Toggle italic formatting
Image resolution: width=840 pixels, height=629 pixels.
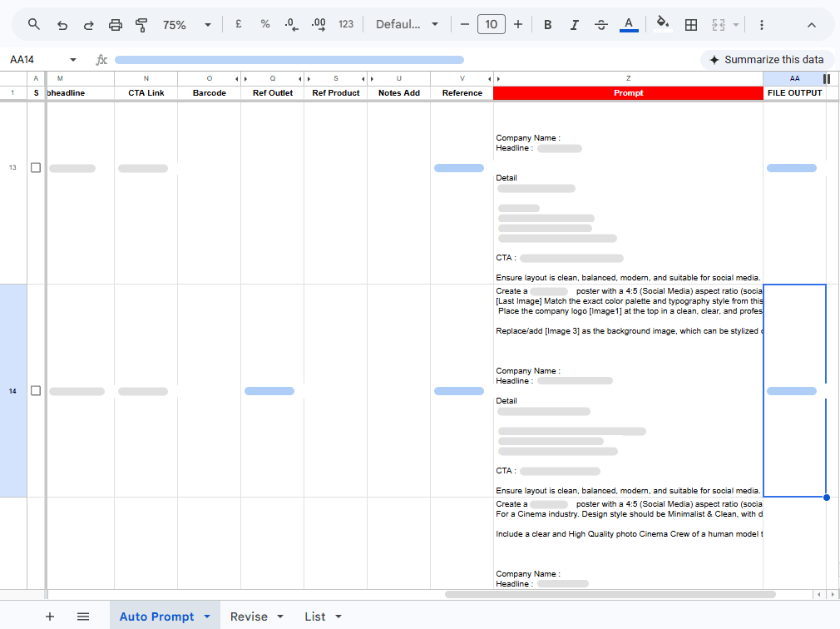[575, 25]
